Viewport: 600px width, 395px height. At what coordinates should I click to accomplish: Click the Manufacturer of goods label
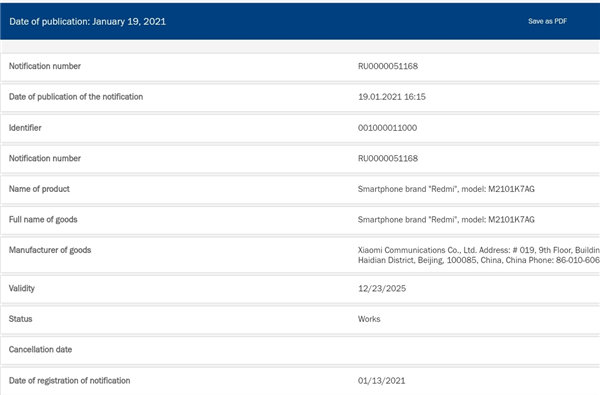click(x=50, y=250)
